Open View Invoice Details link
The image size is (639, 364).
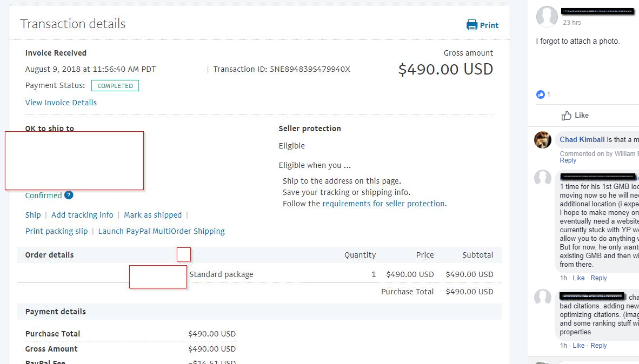(61, 103)
